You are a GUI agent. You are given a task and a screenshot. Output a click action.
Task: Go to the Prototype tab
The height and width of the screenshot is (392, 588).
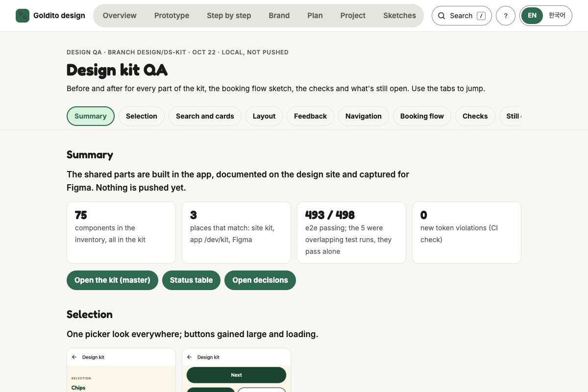click(171, 16)
